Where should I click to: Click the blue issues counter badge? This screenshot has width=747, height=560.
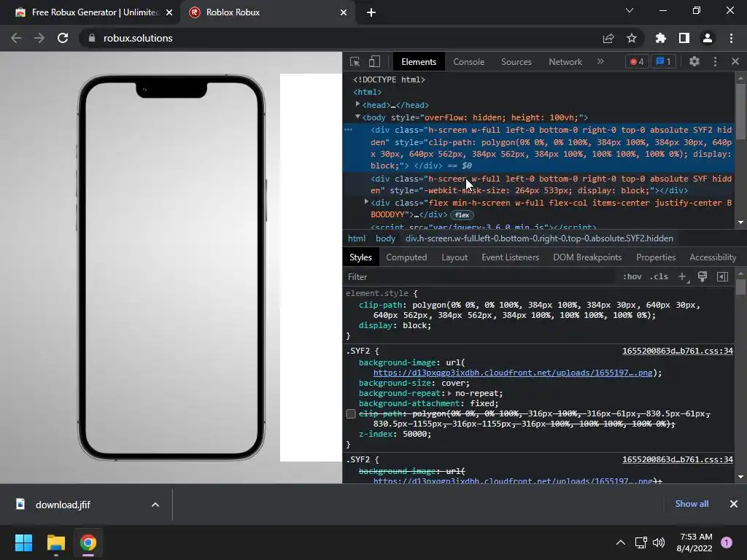(664, 61)
